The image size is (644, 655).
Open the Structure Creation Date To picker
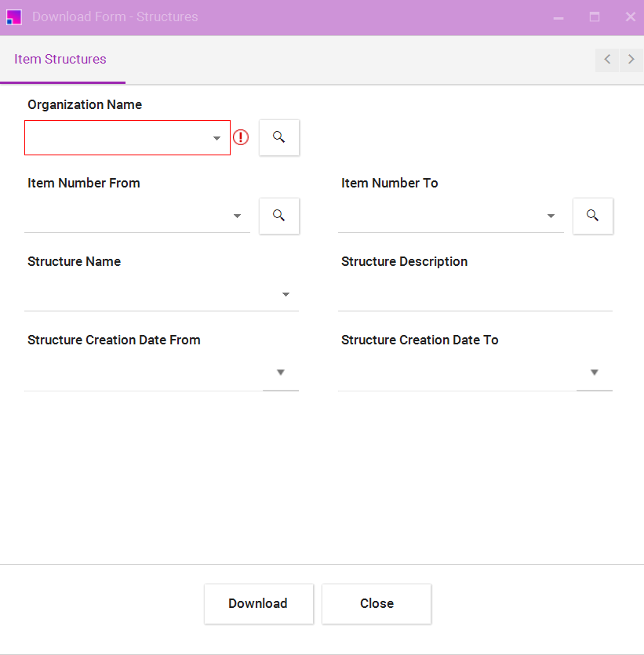(x=594, y=373)
